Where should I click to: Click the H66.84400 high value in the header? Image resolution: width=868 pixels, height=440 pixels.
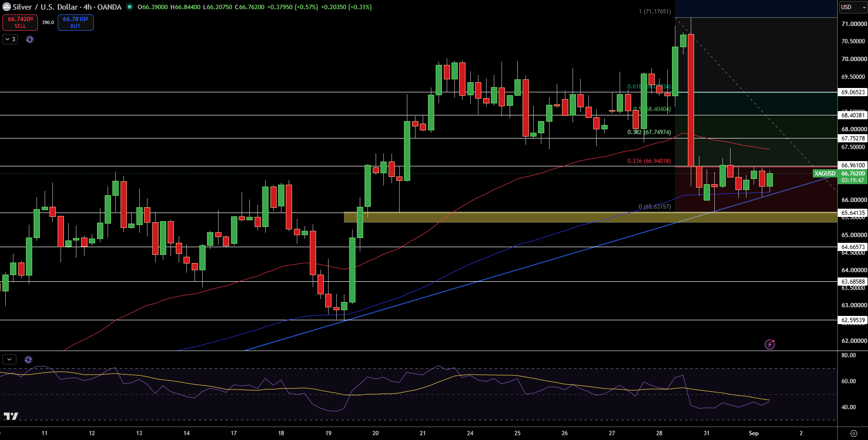185,7
